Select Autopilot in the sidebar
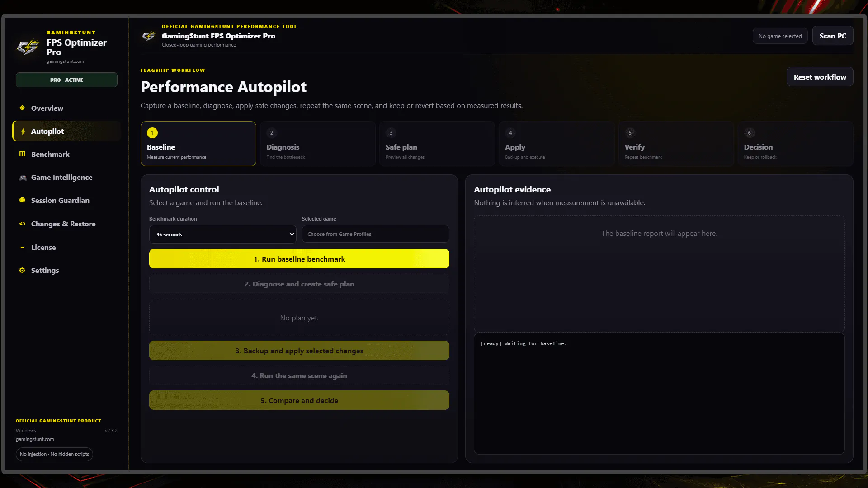 click(x=66, y=131)
